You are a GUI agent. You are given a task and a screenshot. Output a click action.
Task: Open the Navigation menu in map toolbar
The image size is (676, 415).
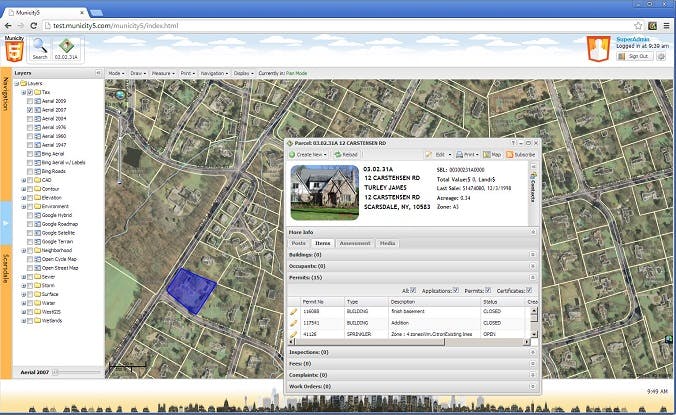click(x=214, y=73)
